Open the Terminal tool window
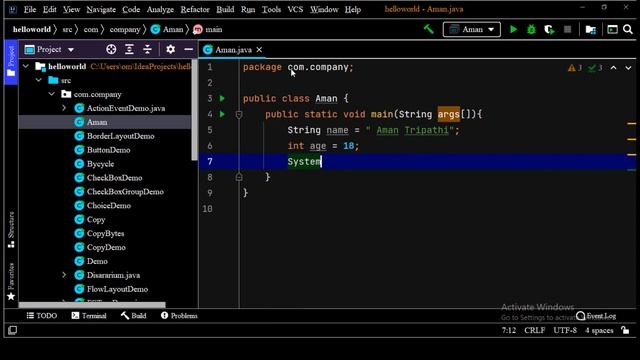Screen dimensions: 640x360 pos(89,316)
